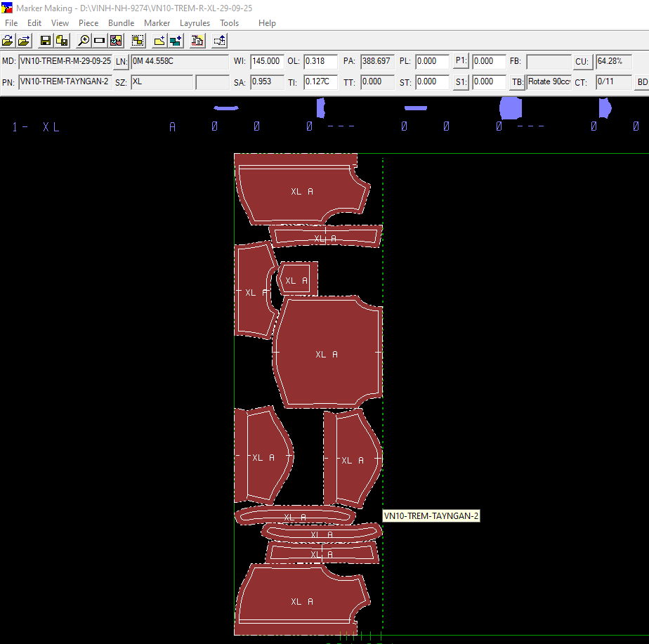
Task: Click the WI width field showing 145.000
Action: [267, 62]
